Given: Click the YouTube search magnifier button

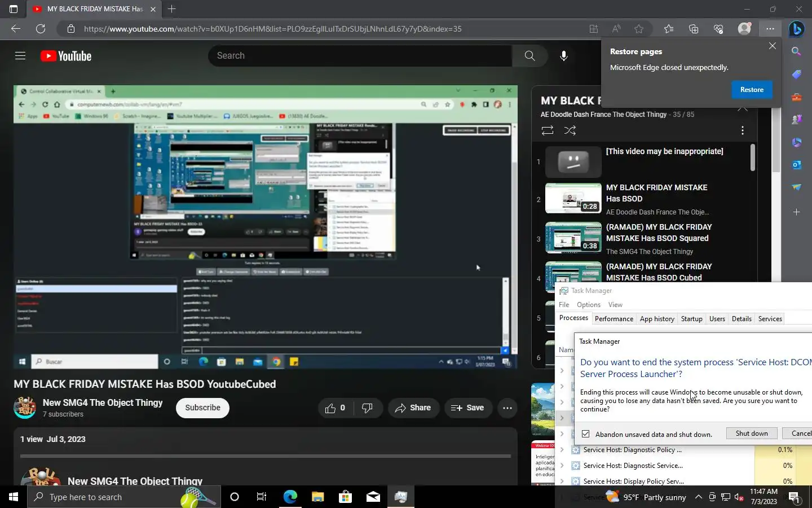Looking at the screenshot, I should [x=529, y=56].
